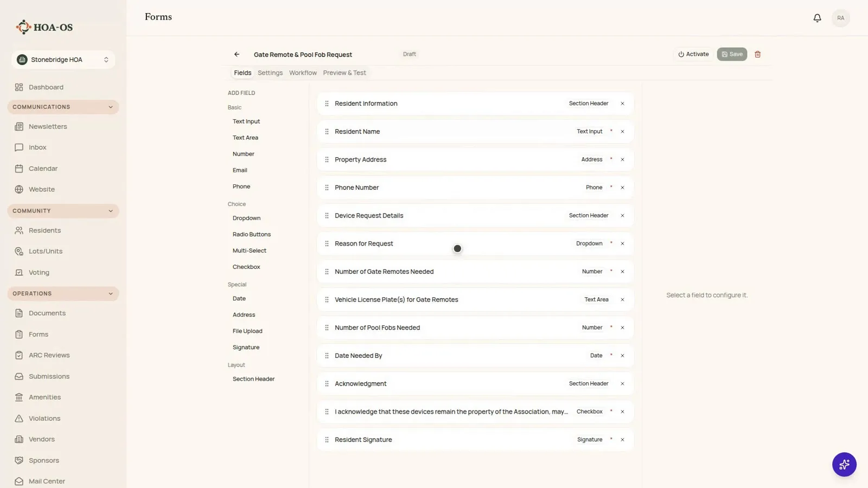
Task: Add a Text Area field
Action: 245,138
